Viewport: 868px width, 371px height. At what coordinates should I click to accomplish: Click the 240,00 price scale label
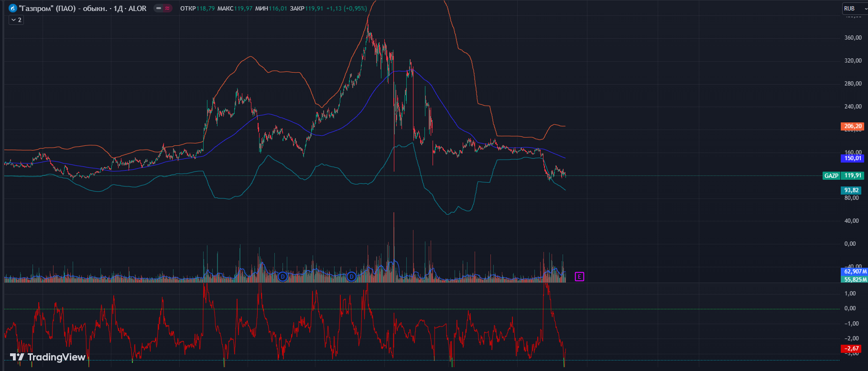[853, 107]
